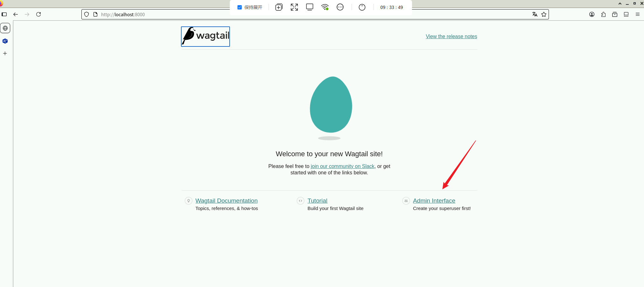
Task: Go back to the previous page
Action: [16, 14]
